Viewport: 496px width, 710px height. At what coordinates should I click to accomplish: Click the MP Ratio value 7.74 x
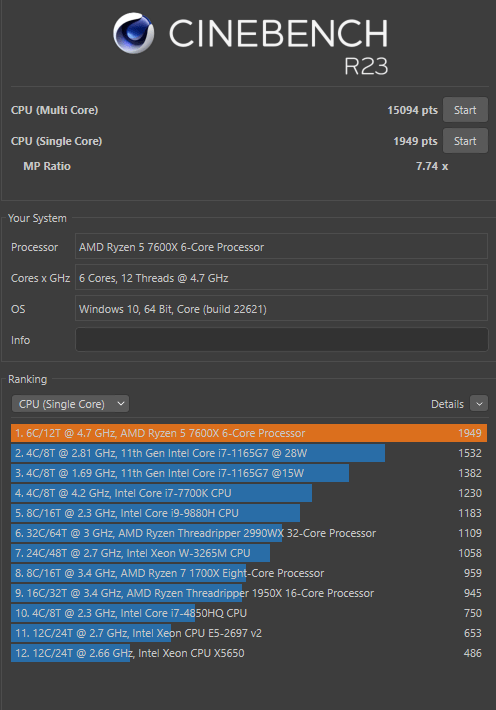point(432,166)
